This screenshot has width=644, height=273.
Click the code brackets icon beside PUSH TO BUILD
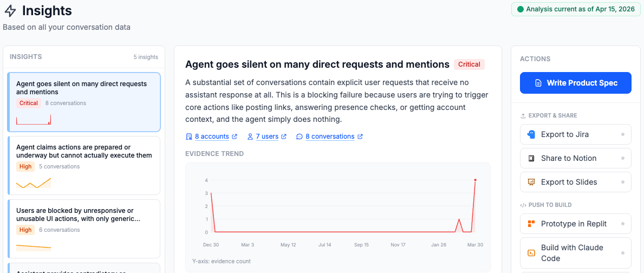click(523, 205)
